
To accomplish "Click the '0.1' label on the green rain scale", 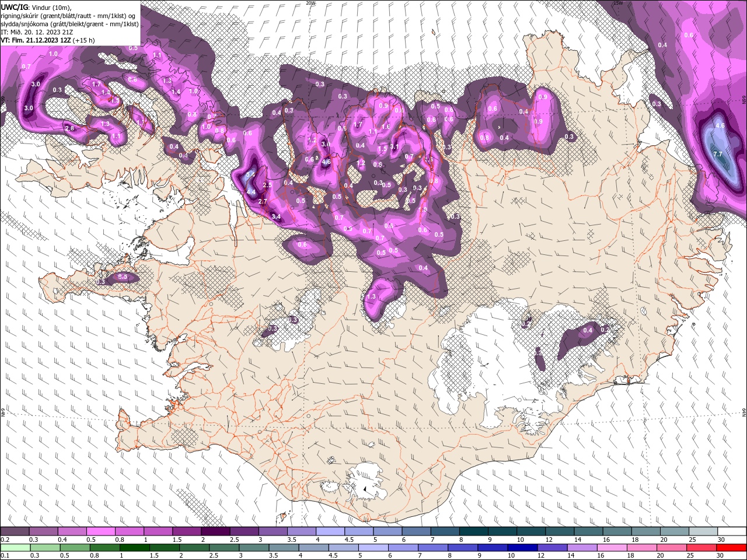I will pos(5,555).
